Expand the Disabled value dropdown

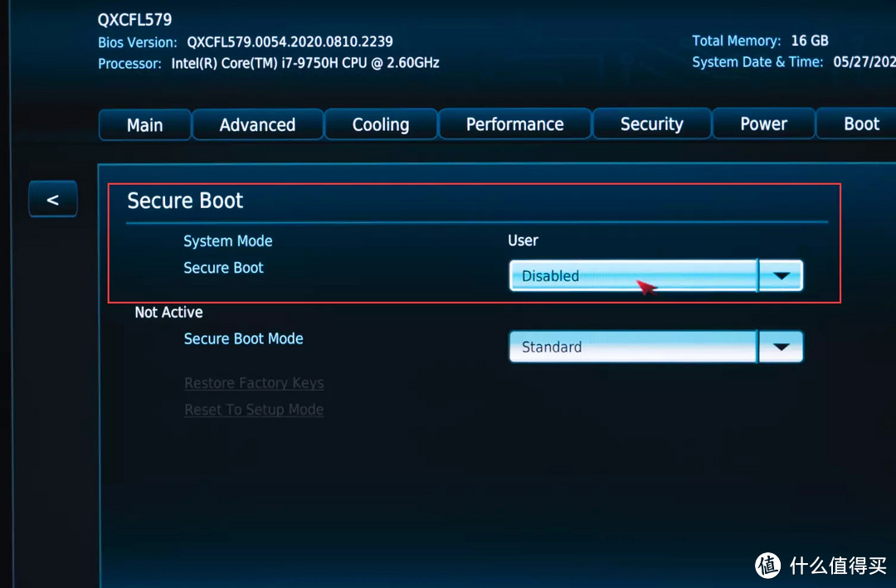[x=632, y=275]
